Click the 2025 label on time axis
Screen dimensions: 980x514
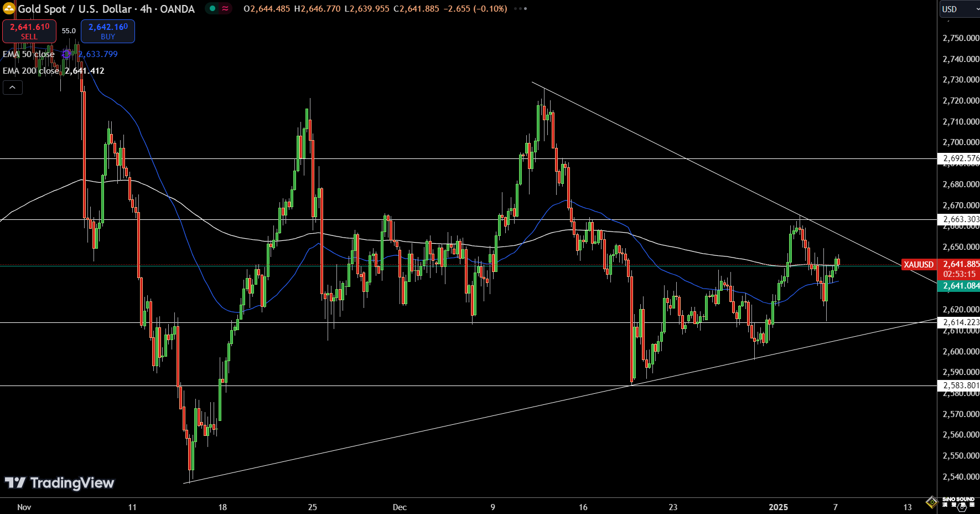(x=778, y=507)
